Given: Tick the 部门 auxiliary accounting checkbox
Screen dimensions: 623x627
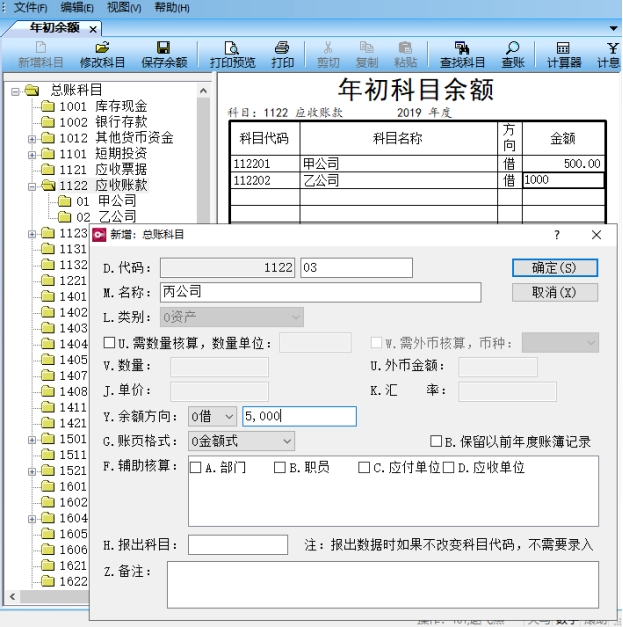Looking at the screenshot, I should point(195,467).
